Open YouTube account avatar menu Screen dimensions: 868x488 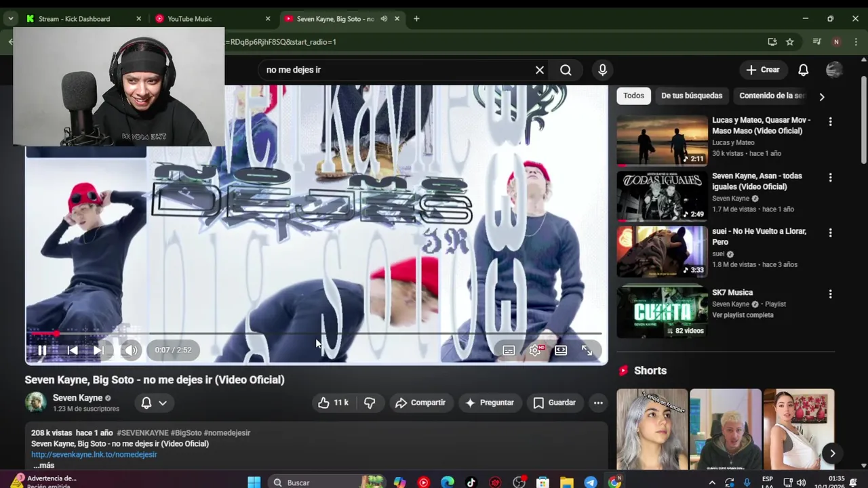pos(834,70)
